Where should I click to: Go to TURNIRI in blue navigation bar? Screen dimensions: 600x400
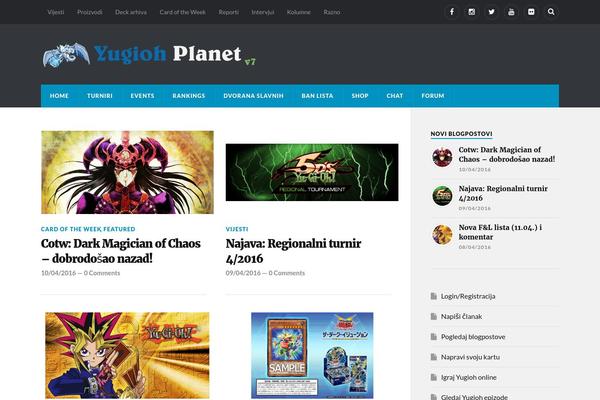[99, 96]
